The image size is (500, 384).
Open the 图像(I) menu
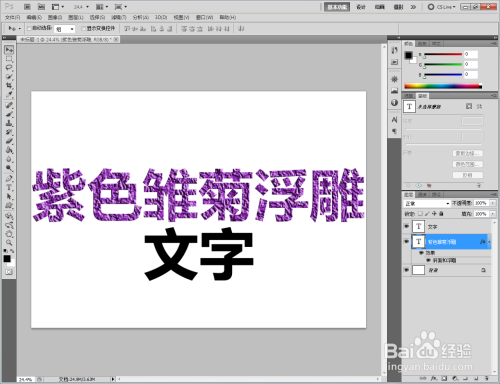click(55, 17)
